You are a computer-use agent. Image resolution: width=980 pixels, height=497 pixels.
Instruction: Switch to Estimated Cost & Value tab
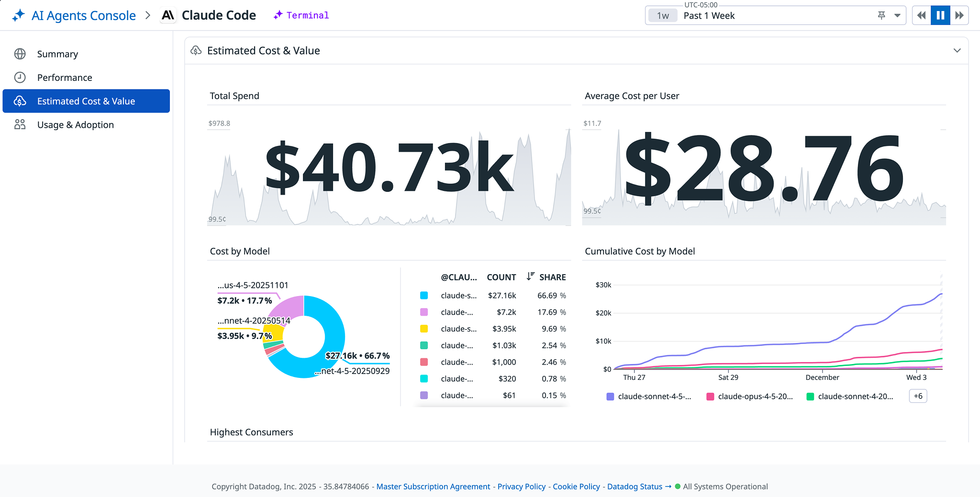[x=86, y=101]
